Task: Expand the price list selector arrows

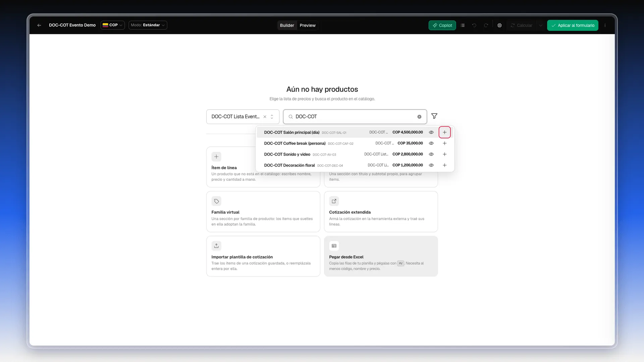Action: coord(272,117)
